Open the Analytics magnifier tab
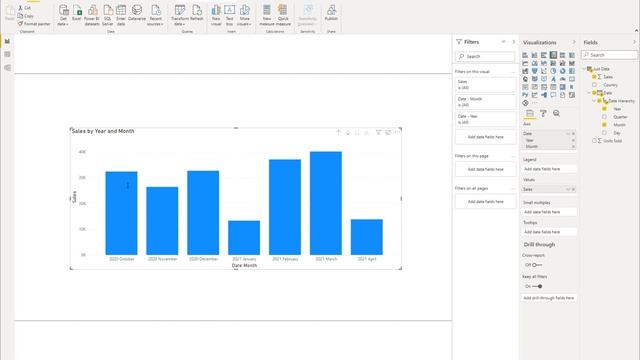Viewport: 640px width, 360px height. (556, 113)
